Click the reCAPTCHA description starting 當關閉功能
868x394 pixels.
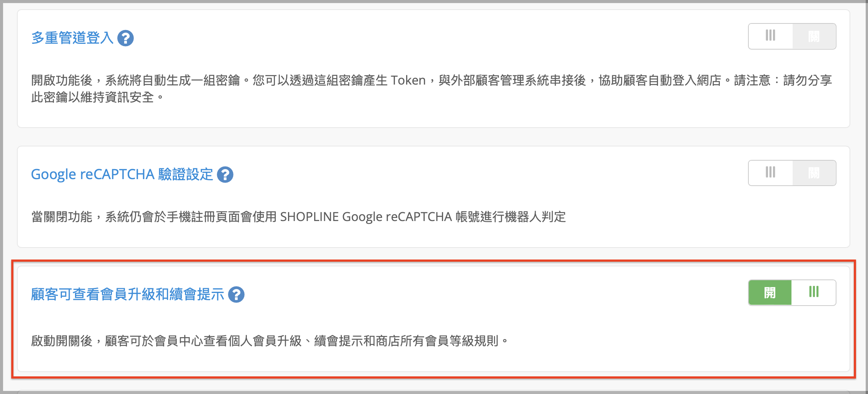(298, 217)
